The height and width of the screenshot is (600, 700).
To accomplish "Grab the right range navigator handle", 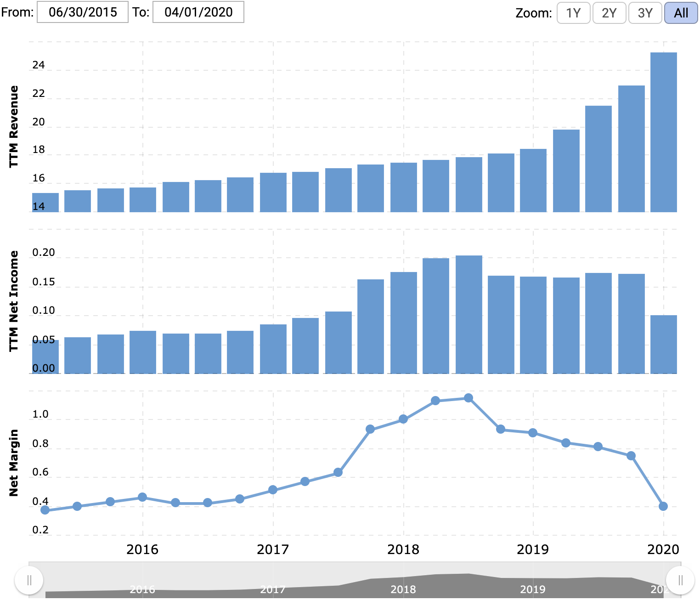I will coord(680,580).
